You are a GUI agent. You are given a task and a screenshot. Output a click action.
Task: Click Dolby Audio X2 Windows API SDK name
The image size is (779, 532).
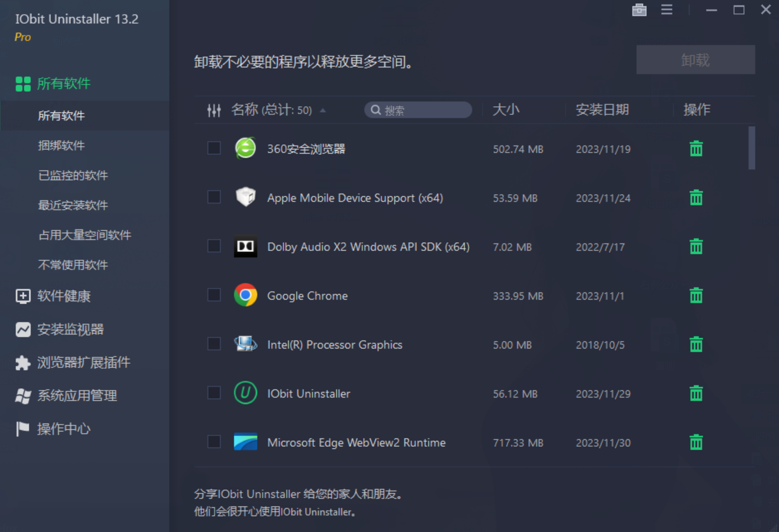point(368,247)
